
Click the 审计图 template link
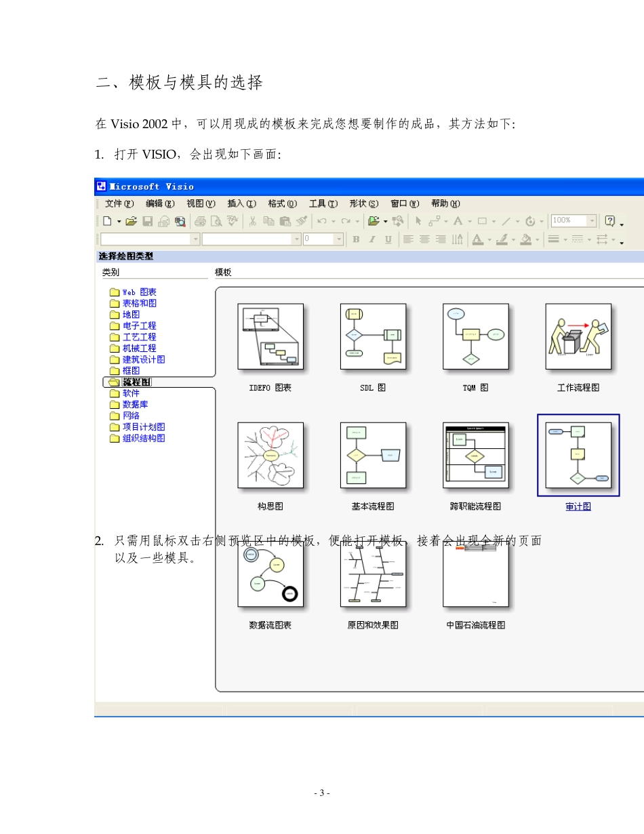(x=578, y=507)
